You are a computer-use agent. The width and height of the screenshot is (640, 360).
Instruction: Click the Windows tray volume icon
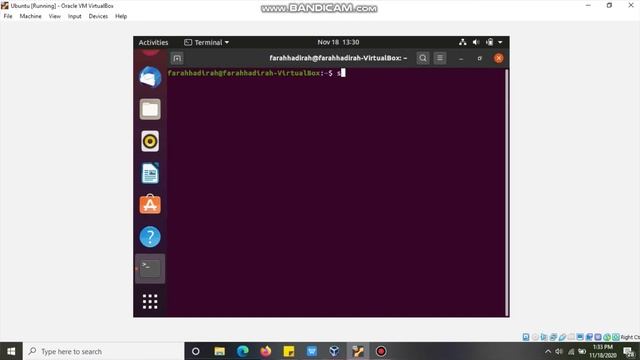coord(559,351)
